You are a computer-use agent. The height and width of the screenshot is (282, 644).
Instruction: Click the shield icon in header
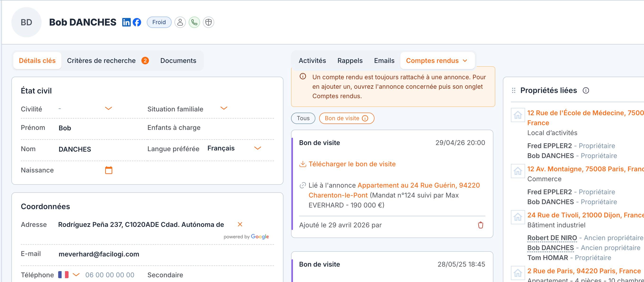pyautogui.click(x=209, y=22)
